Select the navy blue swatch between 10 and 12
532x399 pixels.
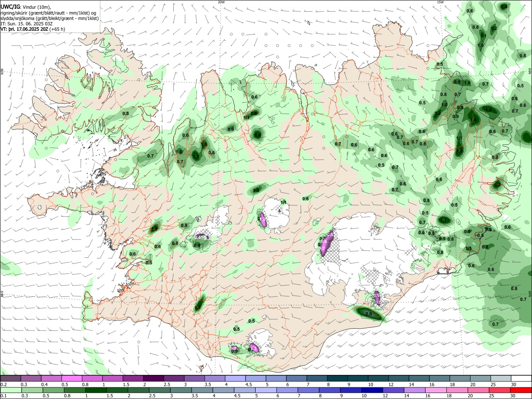[x=371, y=390]
